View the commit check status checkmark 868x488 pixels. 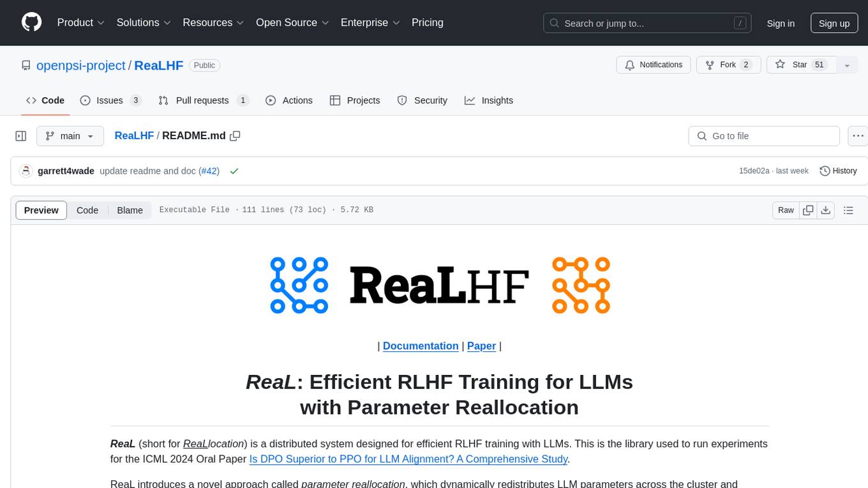[234, 171]
